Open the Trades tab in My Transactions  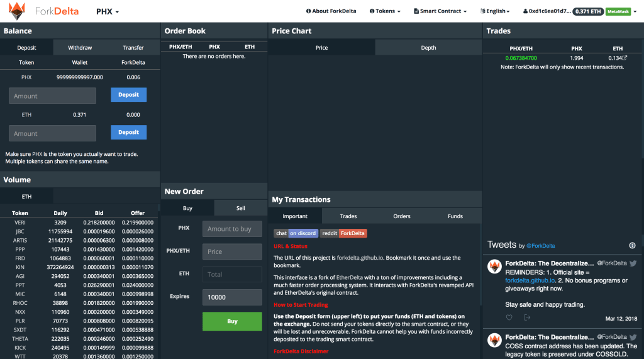click(348, 216)
